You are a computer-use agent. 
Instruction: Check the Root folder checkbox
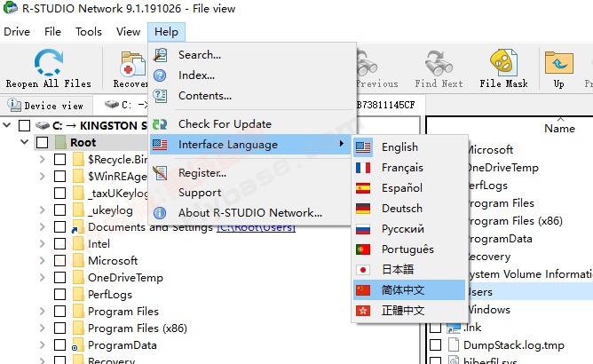pos(42,143)
